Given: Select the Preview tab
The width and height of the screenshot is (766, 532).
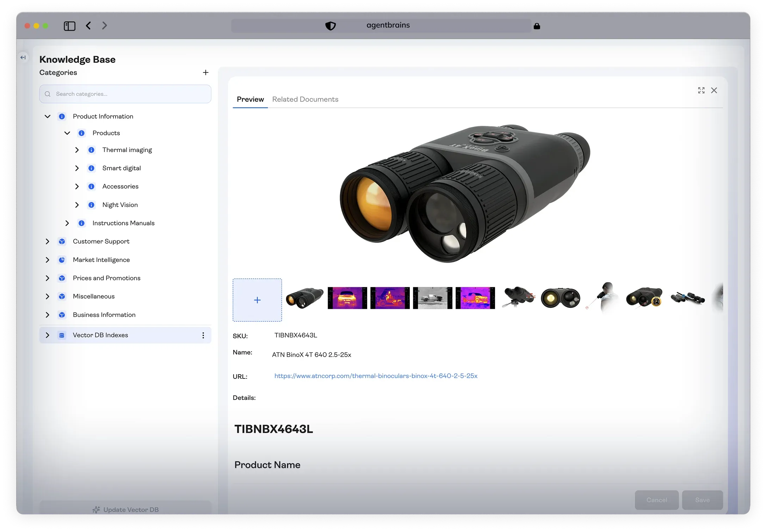Looking at the screenshot, I should [x=250, y=99].
